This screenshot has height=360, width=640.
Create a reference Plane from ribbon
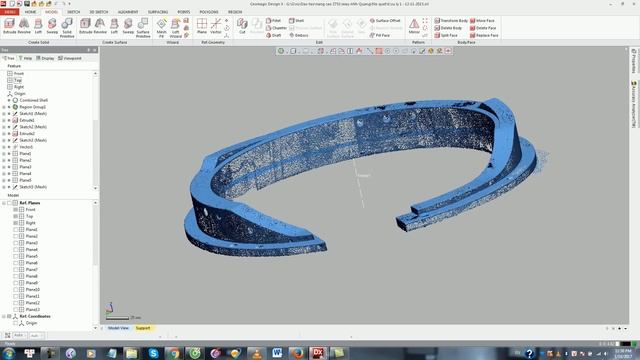(202, 26)
